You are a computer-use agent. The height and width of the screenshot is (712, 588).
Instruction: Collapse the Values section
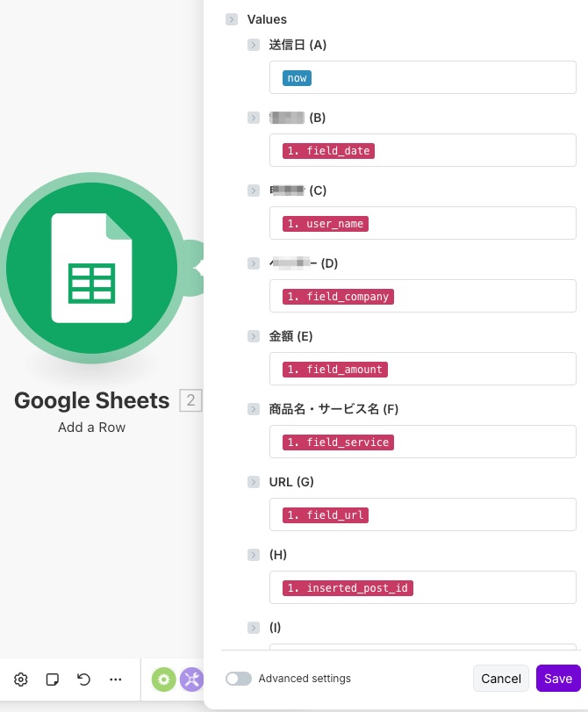[x=232, y=19]
